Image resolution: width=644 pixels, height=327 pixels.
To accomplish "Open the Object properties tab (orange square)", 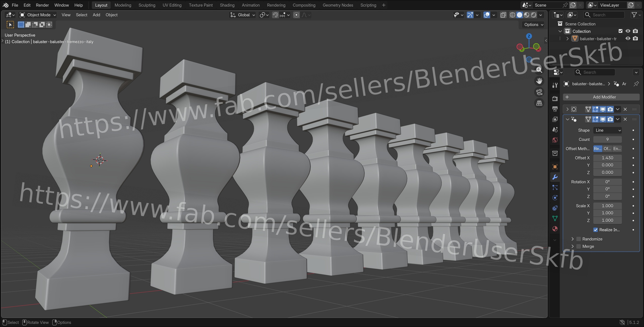I will [555, 167].
